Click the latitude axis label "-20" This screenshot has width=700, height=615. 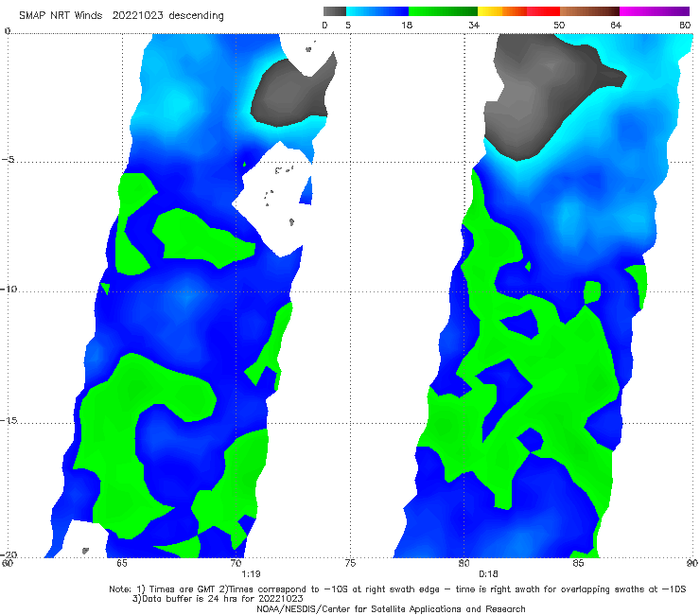click(x=8, y=554)
